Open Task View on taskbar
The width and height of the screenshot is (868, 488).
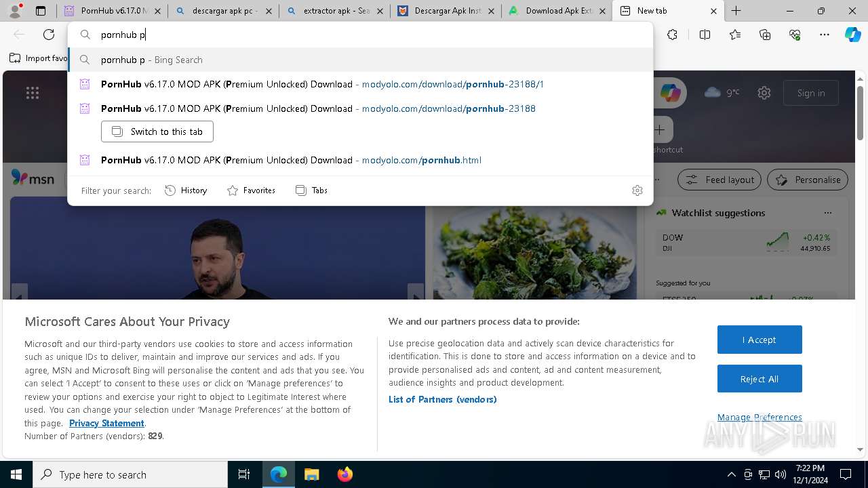(244, 474)
